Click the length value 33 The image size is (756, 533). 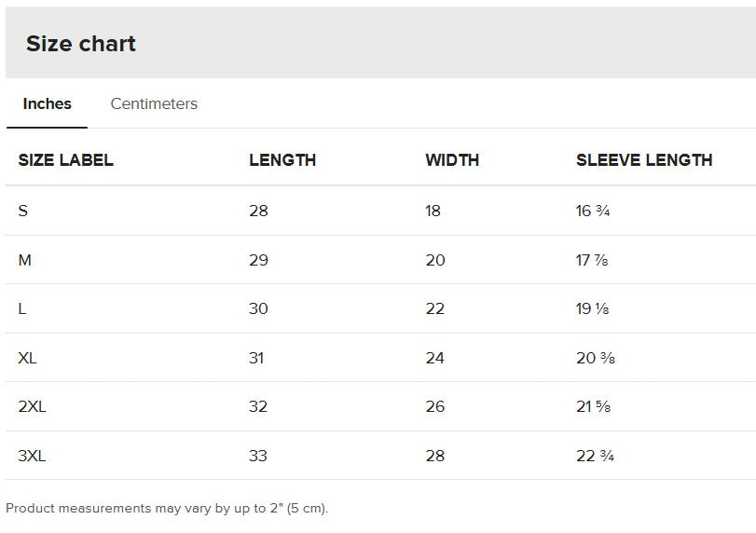tap(258, 456)
